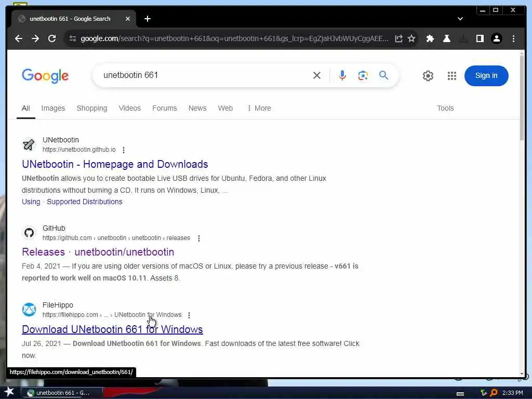Click Supported Distributions sitelink
532x399 pixels.
coord(85,202)
